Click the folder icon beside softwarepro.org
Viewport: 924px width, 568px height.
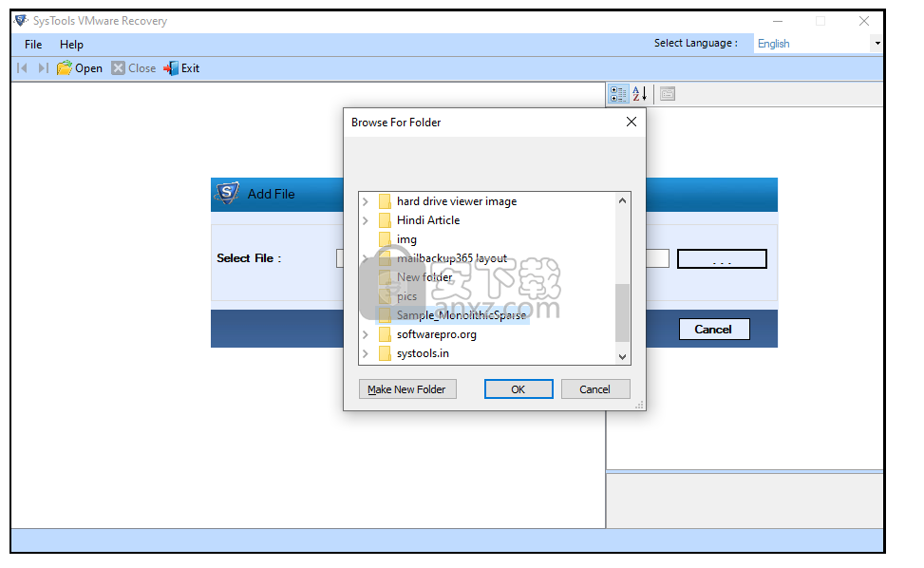[x=385, y=334]
